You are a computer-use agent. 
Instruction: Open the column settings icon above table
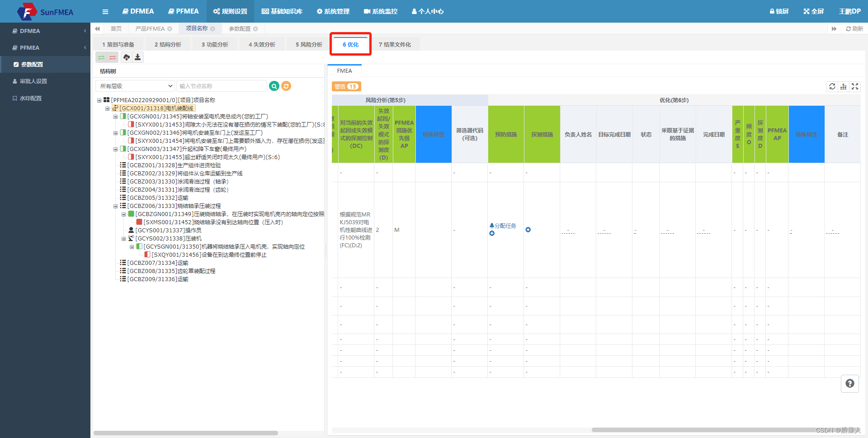coord(844,86)
